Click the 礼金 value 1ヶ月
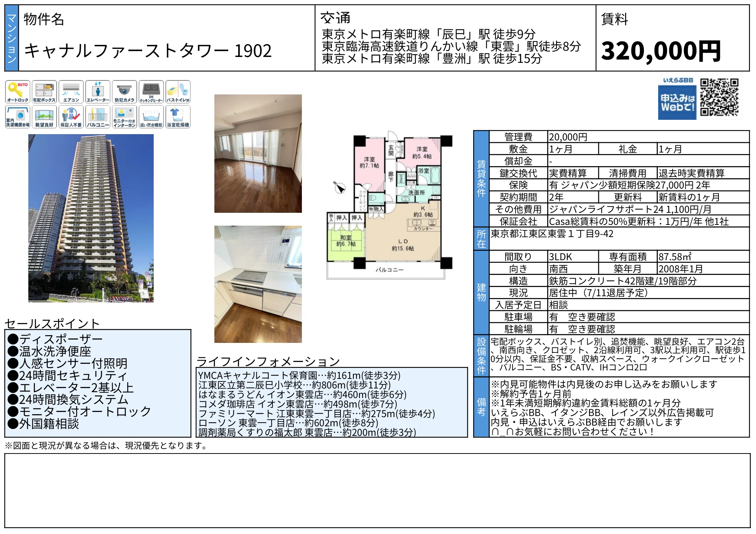756x534 pixels. point(703,149)
